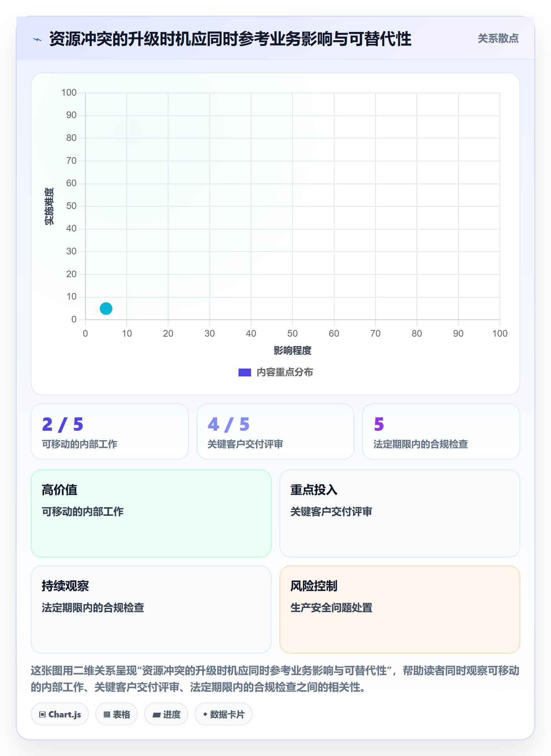
Task: Click 关键客户交付评审 label under "4 / 5"
Action: (x=246, y=444)
